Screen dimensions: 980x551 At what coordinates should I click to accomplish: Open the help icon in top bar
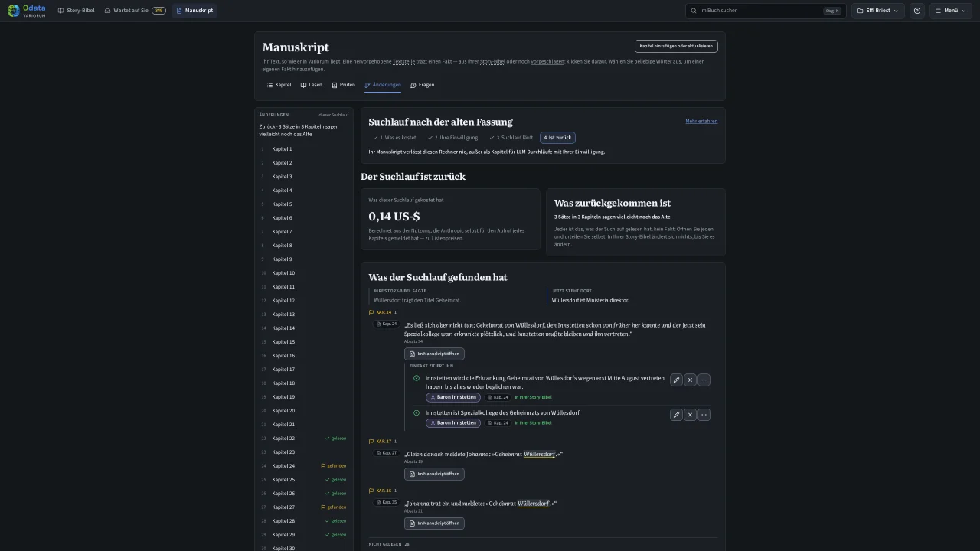pyautogui.click(x=917, y=11)
